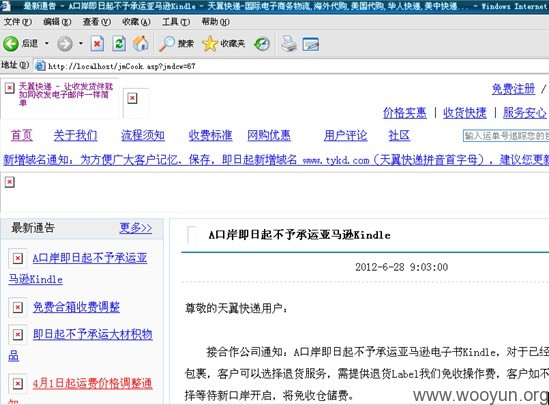The height and width of the screenshot is (405, 549).
Task: Open the 用户评论 navigation link
Action: click(x=346, y=135)
